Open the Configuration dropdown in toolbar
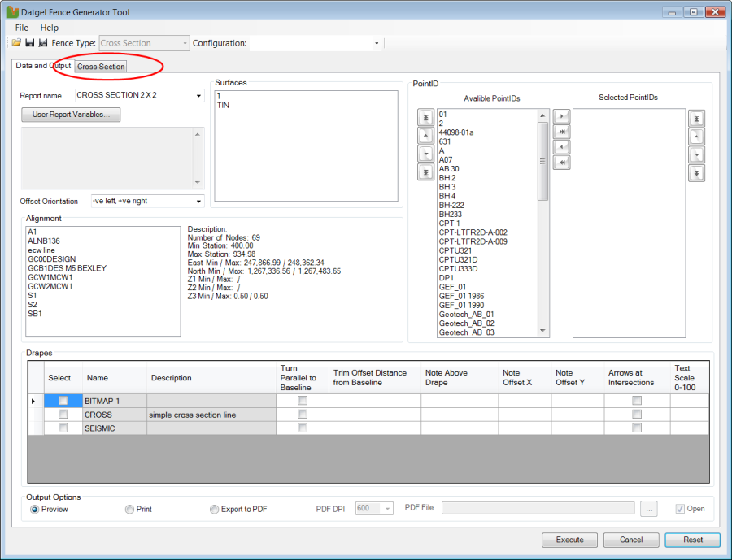The height and width of the screenshot is (560, 732). point(377,43)
